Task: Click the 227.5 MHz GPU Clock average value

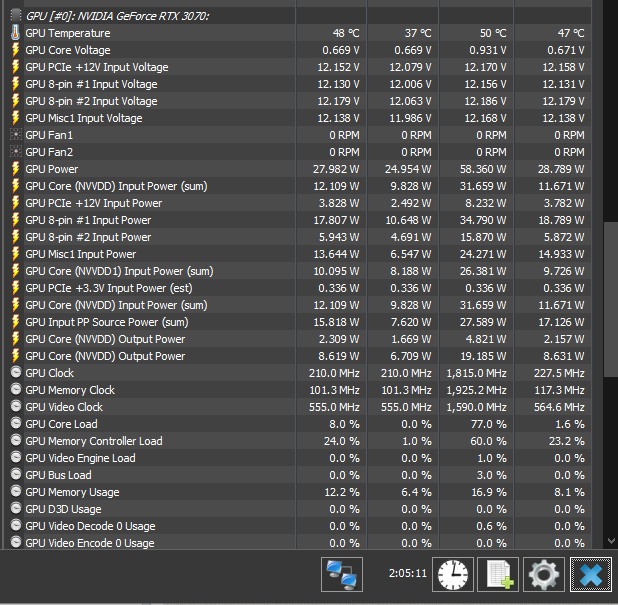Action: [x=559, y=373]
